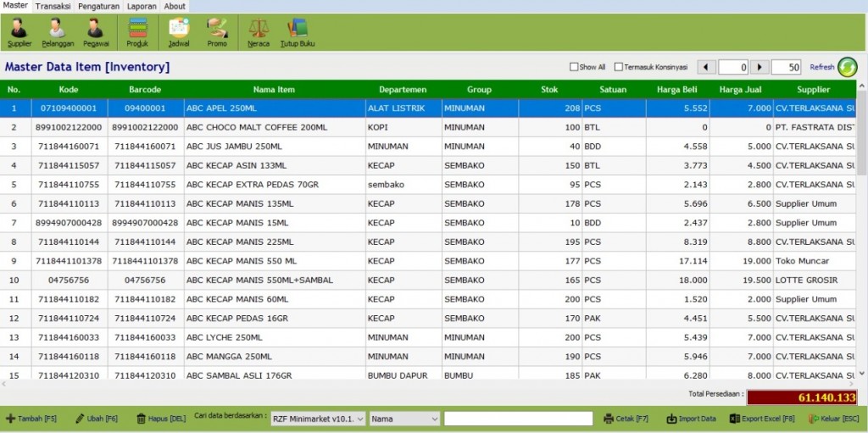The image size is (868, 433).
Task: Open the Laporan menu tab
Action: (142, 7)
